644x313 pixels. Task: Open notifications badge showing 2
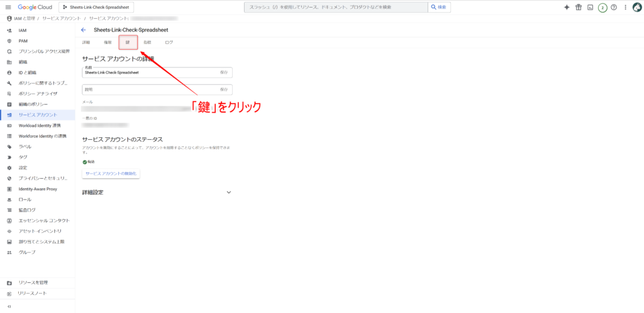click(x=602, y=7)
